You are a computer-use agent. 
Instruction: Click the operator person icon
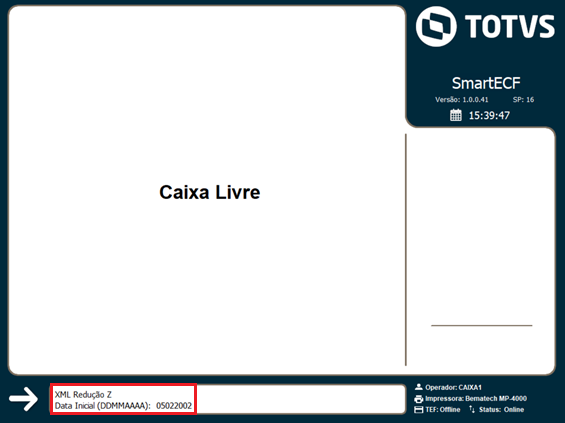[x=418, y=387]
